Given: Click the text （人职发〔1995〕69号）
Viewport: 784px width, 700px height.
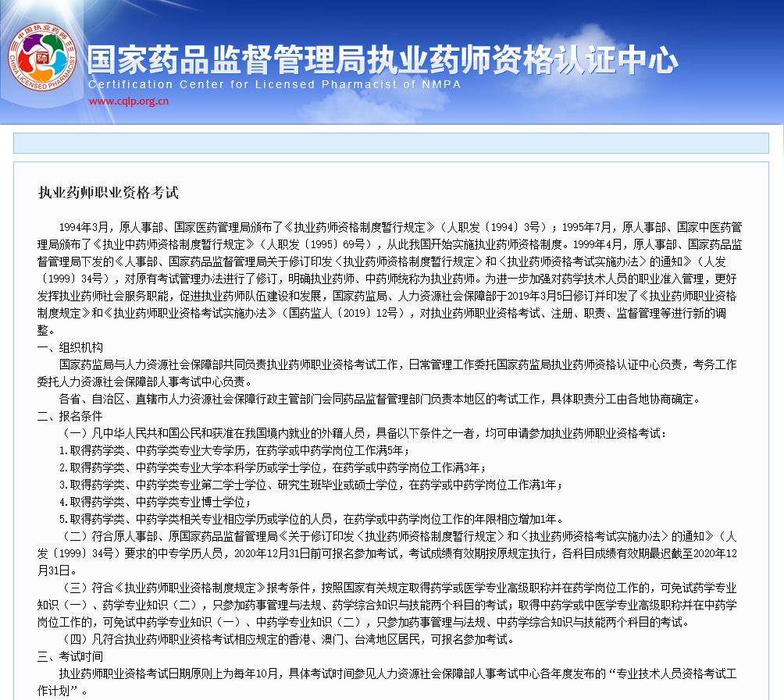Looking at the screenshot, I should (317, 244).
